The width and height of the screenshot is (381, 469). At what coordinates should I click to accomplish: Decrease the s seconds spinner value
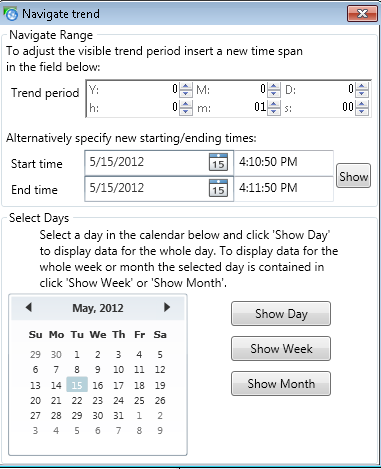(362, 111)
